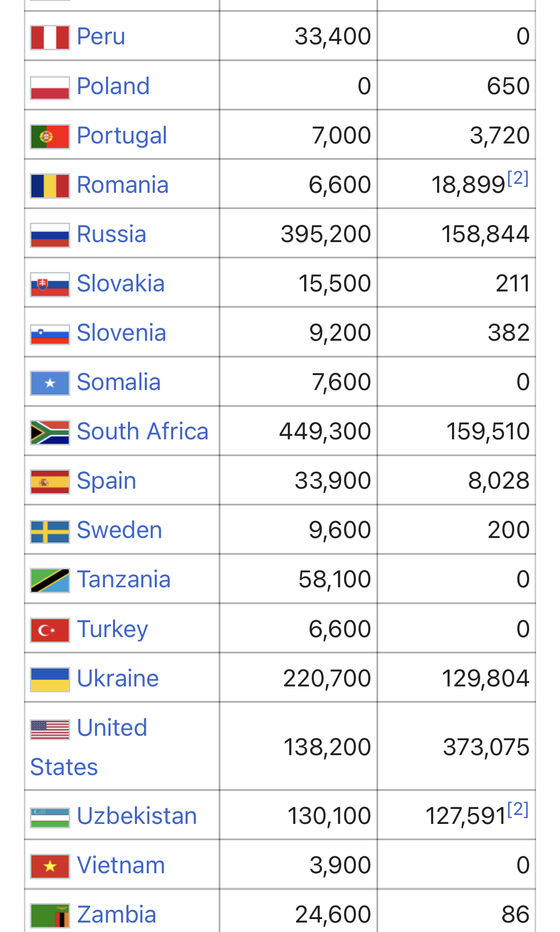The image size is (560, 932).
Task: Follow the Slovakia link
Action: pyautogui.click(x=120, y=283)
